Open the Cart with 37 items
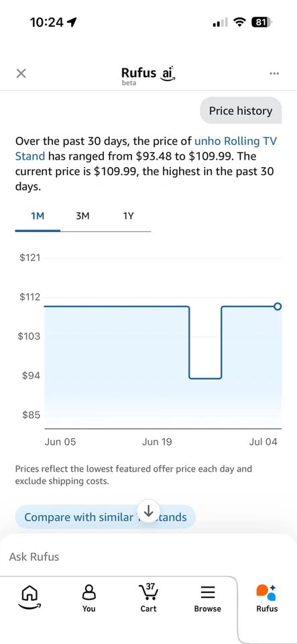297x644 pixels. pos(149,598)
